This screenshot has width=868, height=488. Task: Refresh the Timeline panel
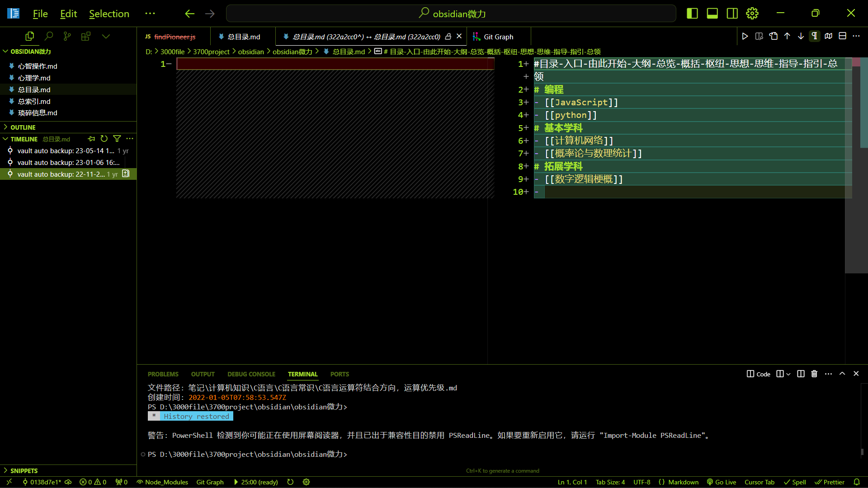(x=104, y=139)
